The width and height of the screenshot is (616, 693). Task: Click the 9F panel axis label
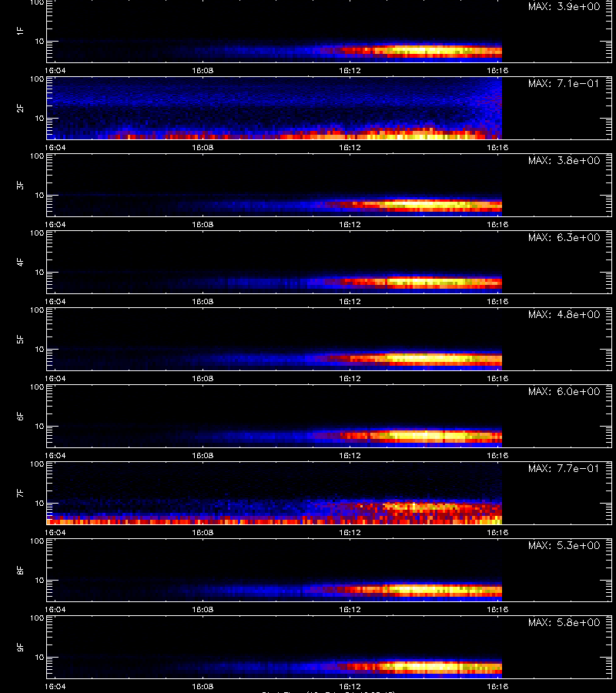click(19, 647)
